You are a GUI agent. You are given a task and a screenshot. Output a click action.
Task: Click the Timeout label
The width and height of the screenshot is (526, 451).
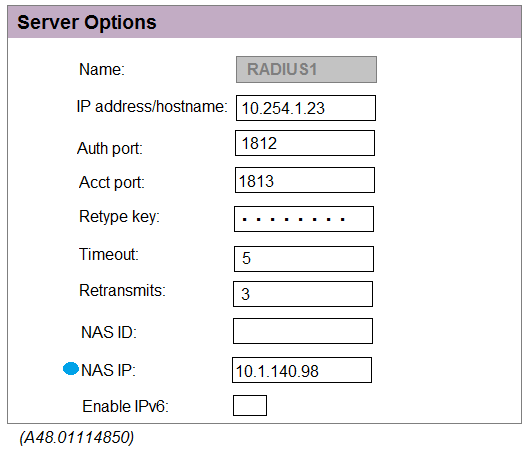(x=109, y=254)
